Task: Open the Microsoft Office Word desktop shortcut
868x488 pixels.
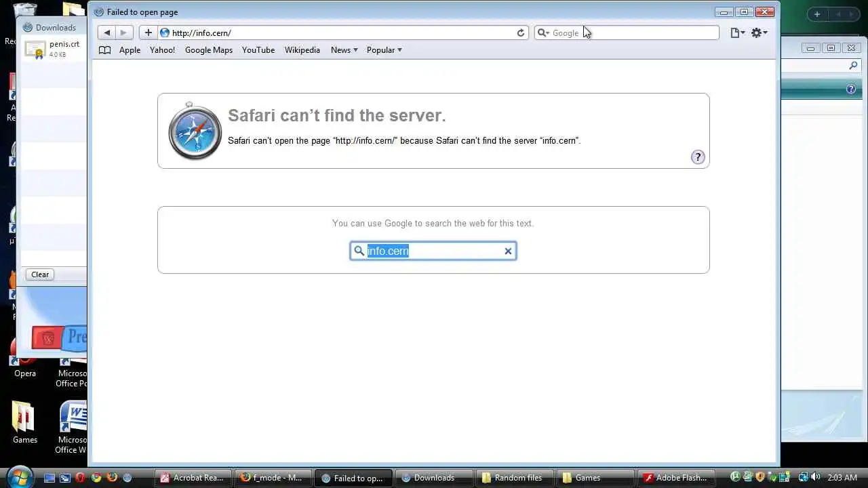Action: click(71, 427)
